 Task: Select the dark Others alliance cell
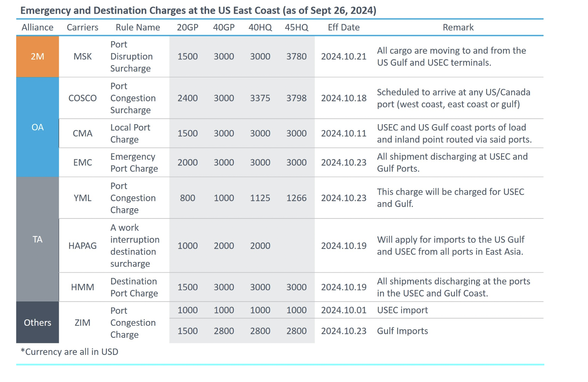point(38,322)
